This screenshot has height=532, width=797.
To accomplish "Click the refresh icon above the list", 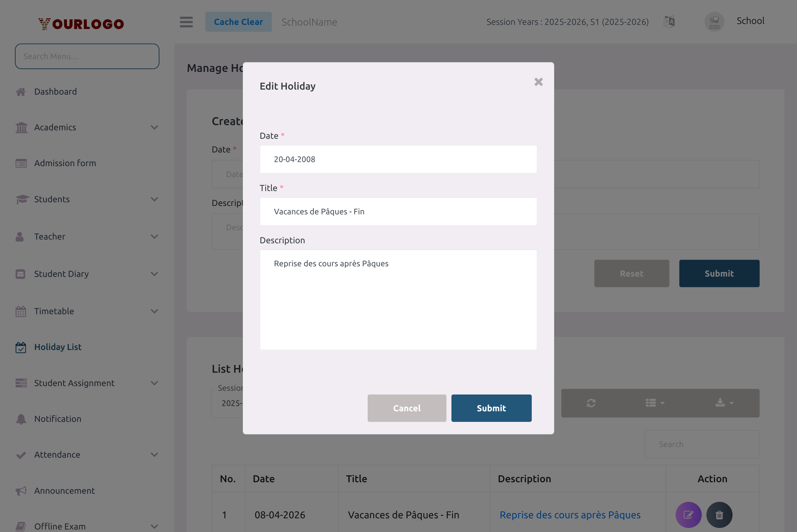I will tap(591, 403).
